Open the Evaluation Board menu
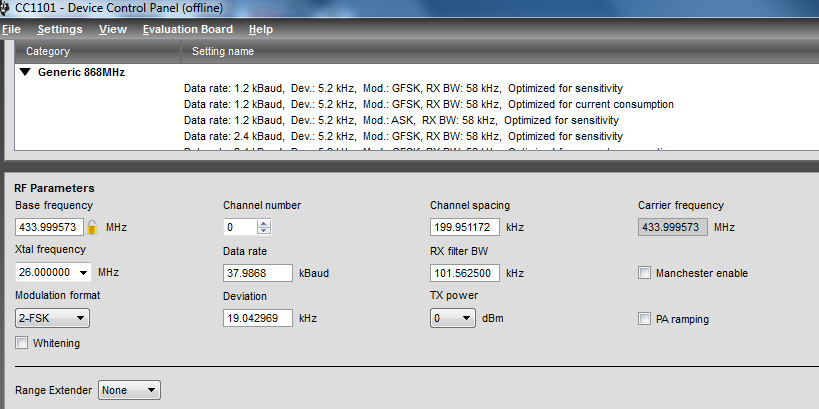The height and width of the screenshot is (409, 819). [188, 29]
